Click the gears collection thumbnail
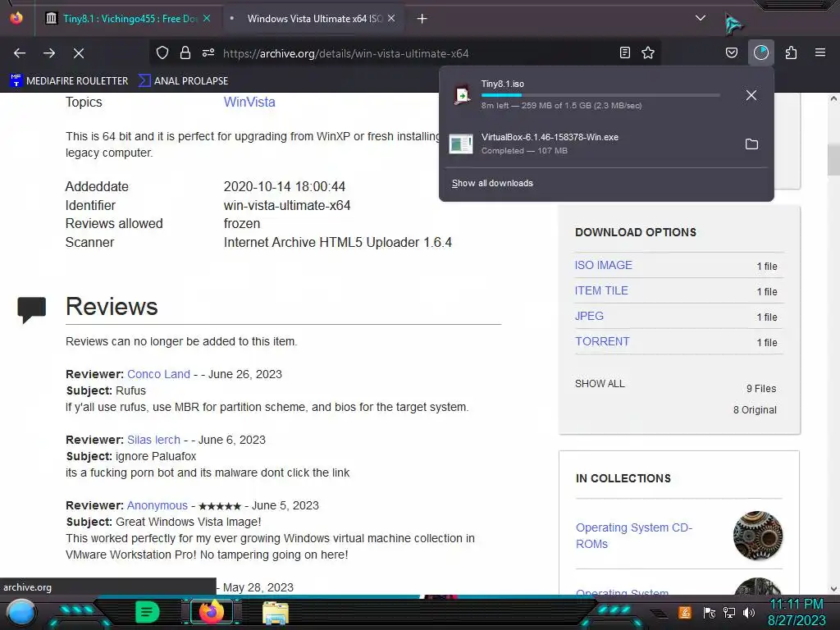Viewport: 840px width, 630px height. 757,536
